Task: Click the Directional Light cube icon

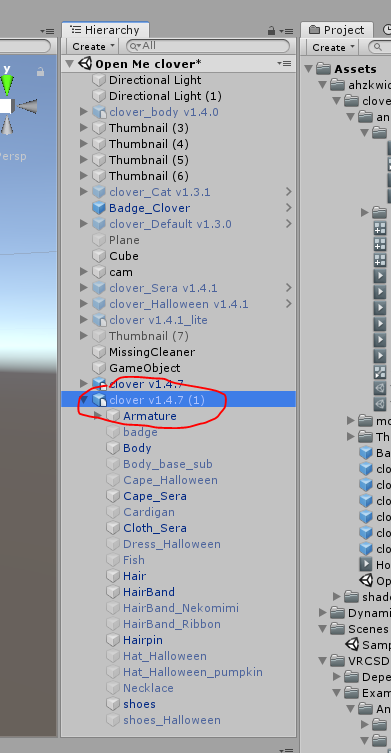Action: [x=99, y=80]
